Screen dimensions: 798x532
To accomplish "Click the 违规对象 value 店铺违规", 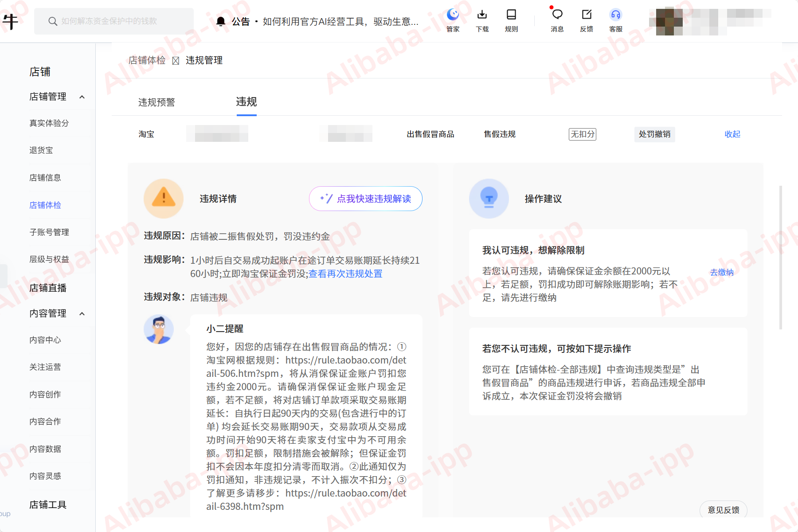I will tap(209, 297).
